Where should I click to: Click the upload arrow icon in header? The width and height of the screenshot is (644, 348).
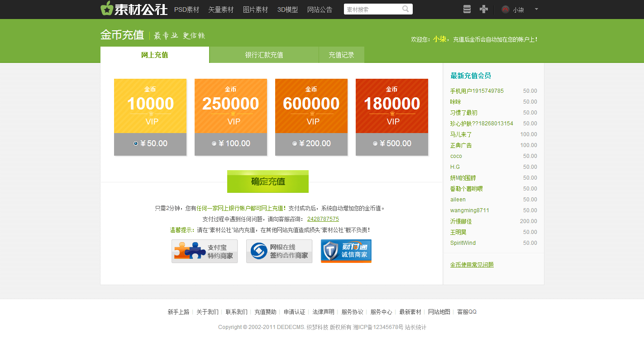point(483,9)
